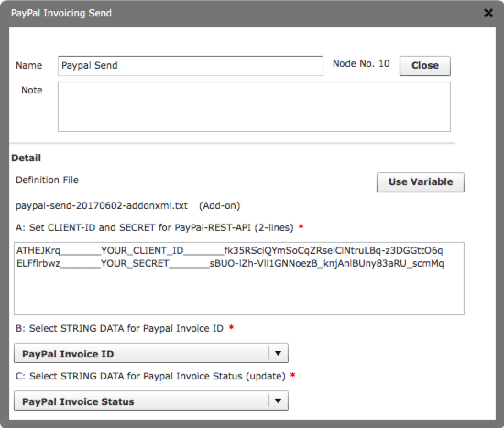
Task: Place cursor on the YOUR_CLIENT_ID line
Action: [x=229, y=251]
